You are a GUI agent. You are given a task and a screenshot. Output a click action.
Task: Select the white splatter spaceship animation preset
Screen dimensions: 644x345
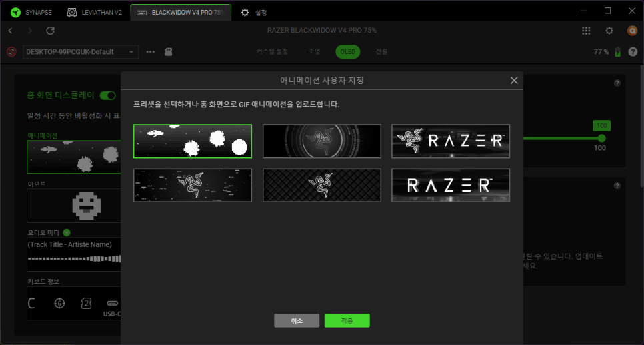coord(193,141)
